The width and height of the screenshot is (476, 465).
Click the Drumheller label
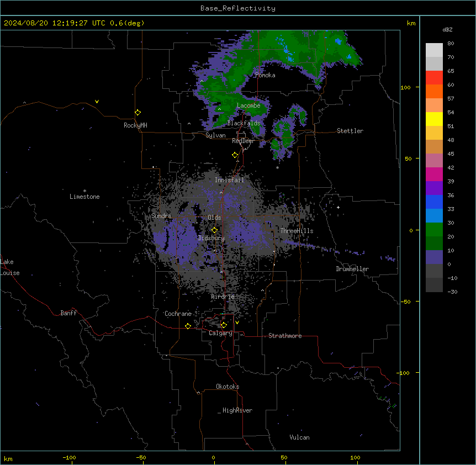point(352,269)
